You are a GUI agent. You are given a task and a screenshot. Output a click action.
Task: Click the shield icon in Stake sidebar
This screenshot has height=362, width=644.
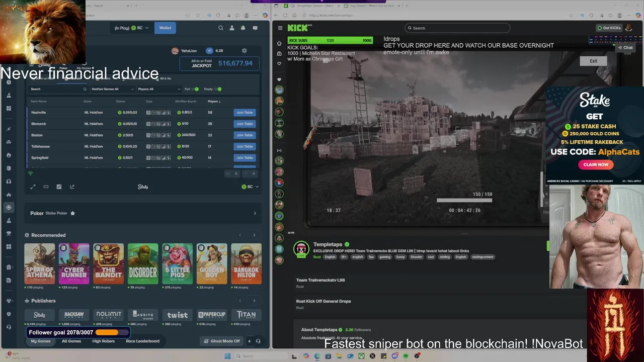click(x=9, y=314)
